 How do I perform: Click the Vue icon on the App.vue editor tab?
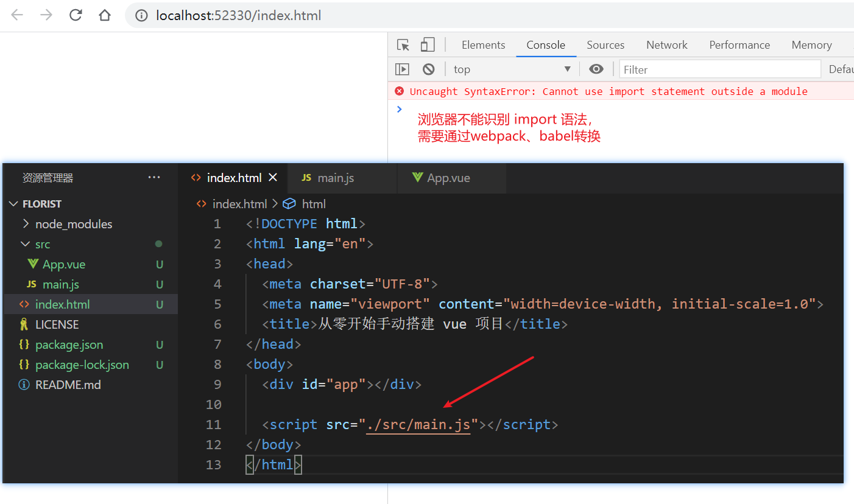(417, 178)
